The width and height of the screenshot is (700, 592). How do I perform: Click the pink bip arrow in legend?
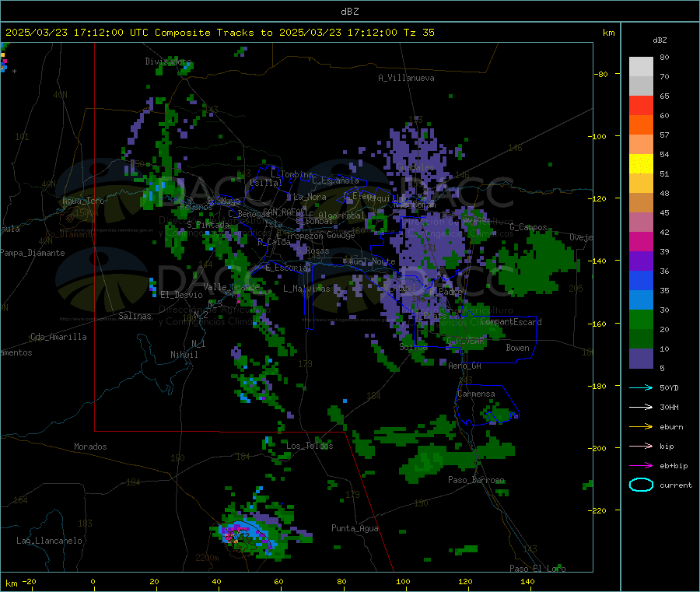pyautogui.click(x=641, y=446)
